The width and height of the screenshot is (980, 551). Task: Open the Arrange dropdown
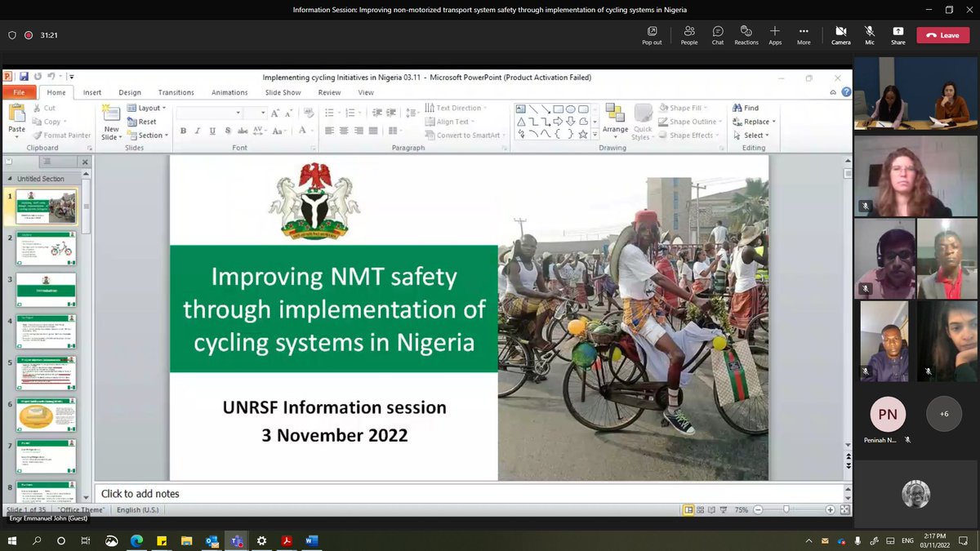616,119
